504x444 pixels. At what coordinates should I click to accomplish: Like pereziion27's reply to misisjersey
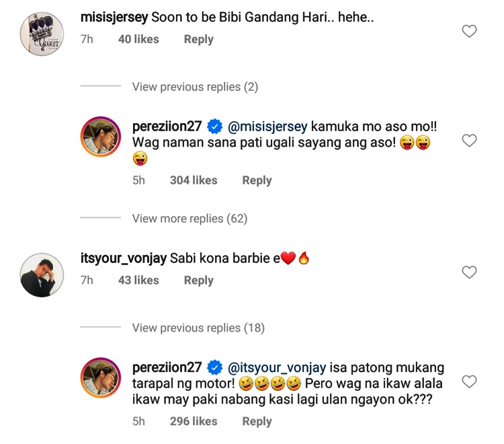[469, 141]
